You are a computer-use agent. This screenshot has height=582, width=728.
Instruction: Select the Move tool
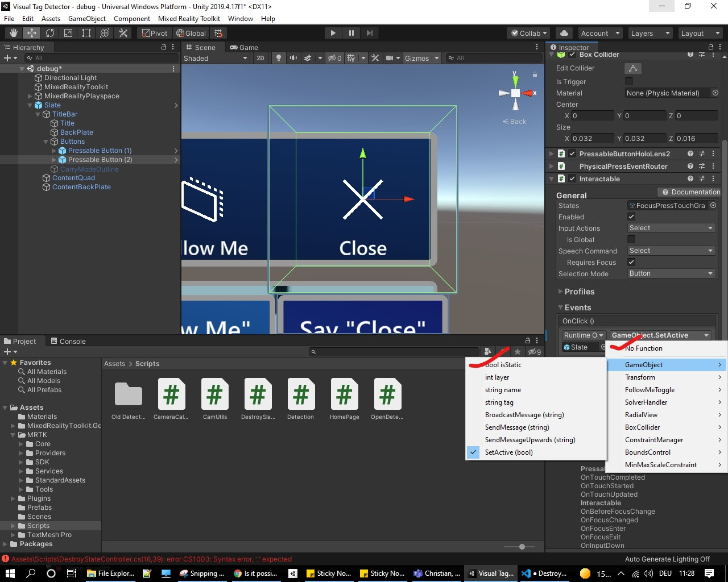(x=32, y=33)
